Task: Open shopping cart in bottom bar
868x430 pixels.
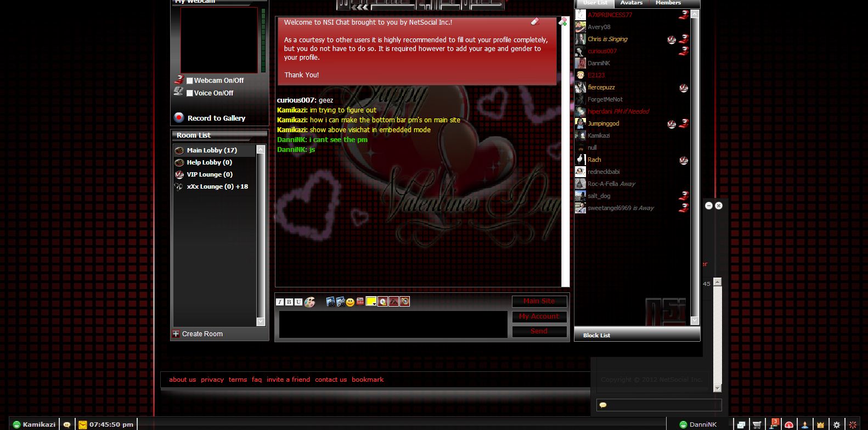Action: [x=757, y=425]
